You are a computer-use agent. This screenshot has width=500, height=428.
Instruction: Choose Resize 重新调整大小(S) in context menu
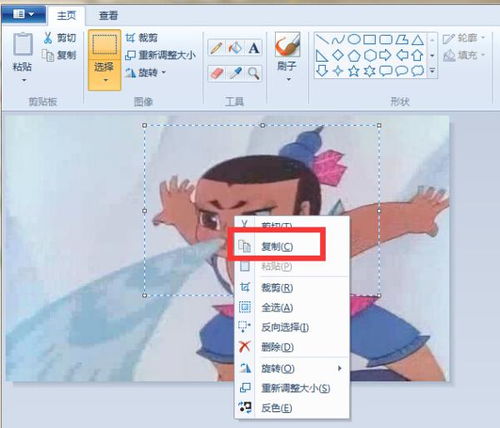[x=292, y=388]
